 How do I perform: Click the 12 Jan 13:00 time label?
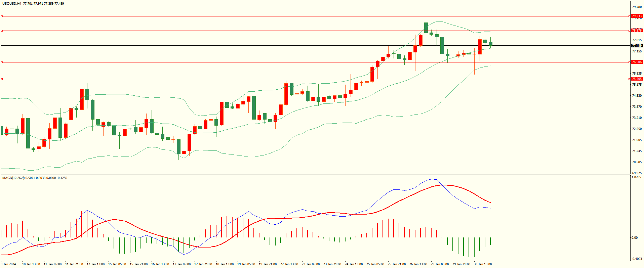point(95,264)
